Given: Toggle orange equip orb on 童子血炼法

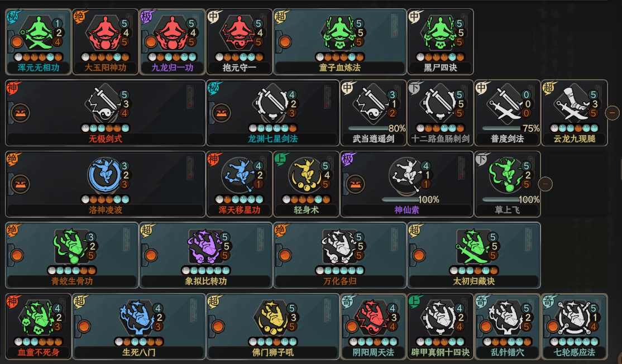Looking at the screenshot, I should point(285,42).
